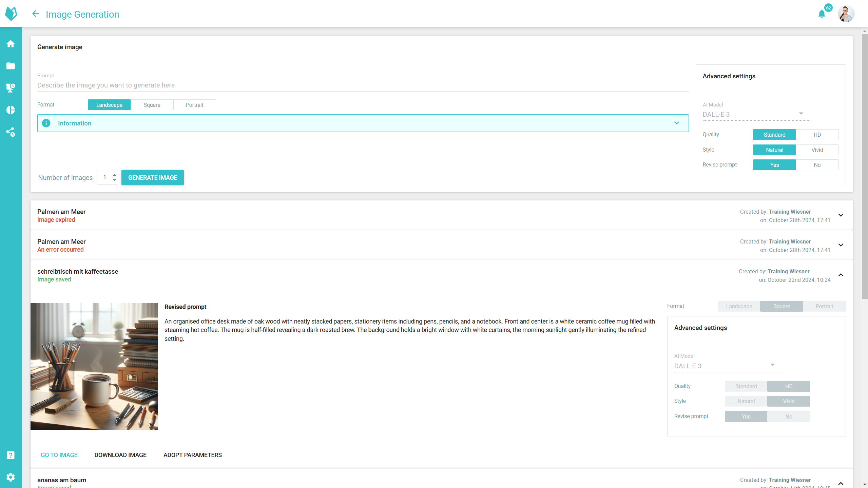The height and width of the screenshot is (488, 868).
Task: Open the AI Model DALL·E 3 dropdown at top
Action: pyautogui.click(x=757, y=114)
